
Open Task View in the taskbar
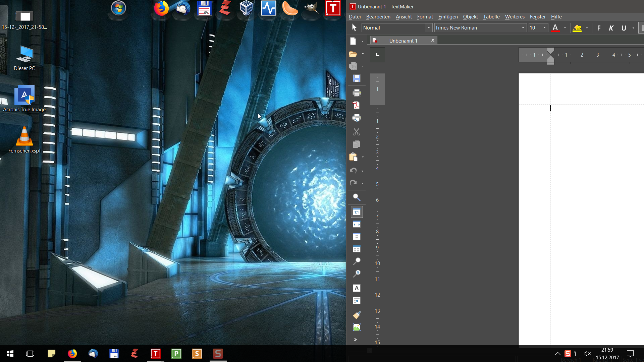[30, 354]
